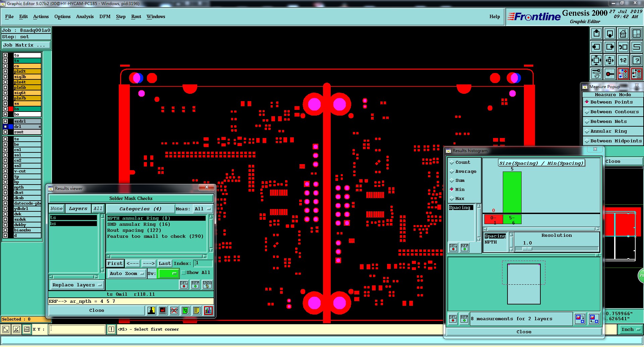Click the crossed-out REF icon in Results viewer
Screen dimensions: 644x347
coord(174,310)
